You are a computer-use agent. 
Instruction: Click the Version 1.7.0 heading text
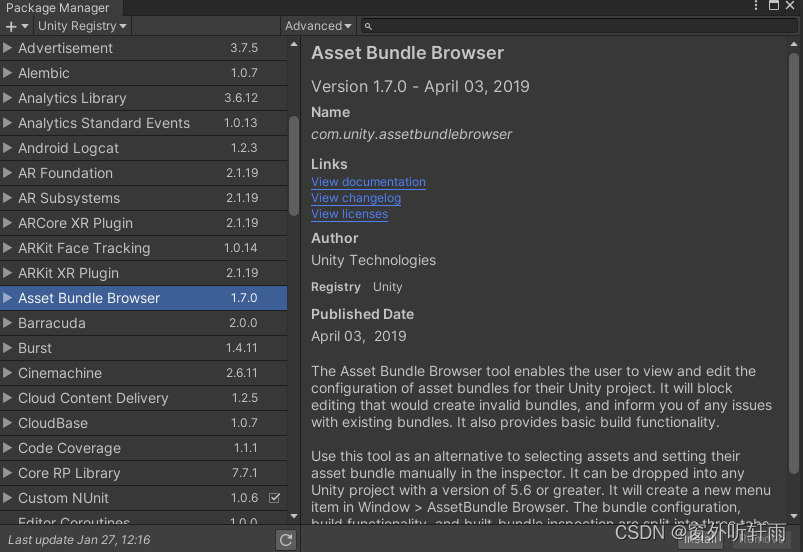pos(420,87)
